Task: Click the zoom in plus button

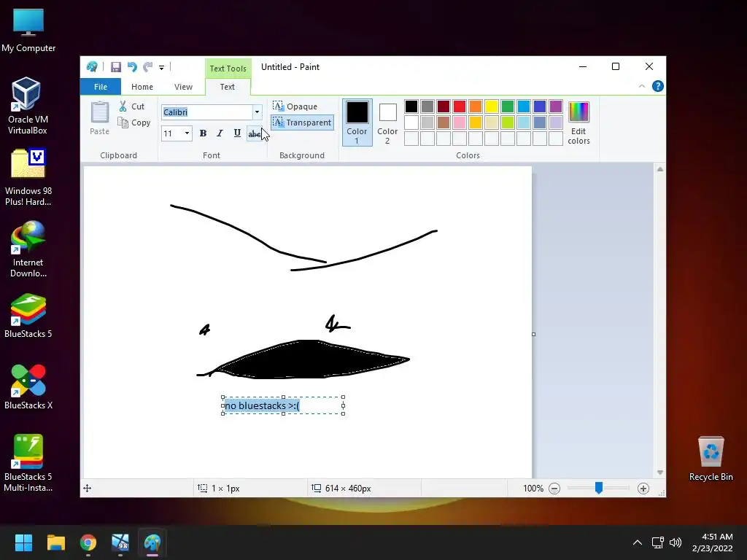Action: tap(643, 488)
